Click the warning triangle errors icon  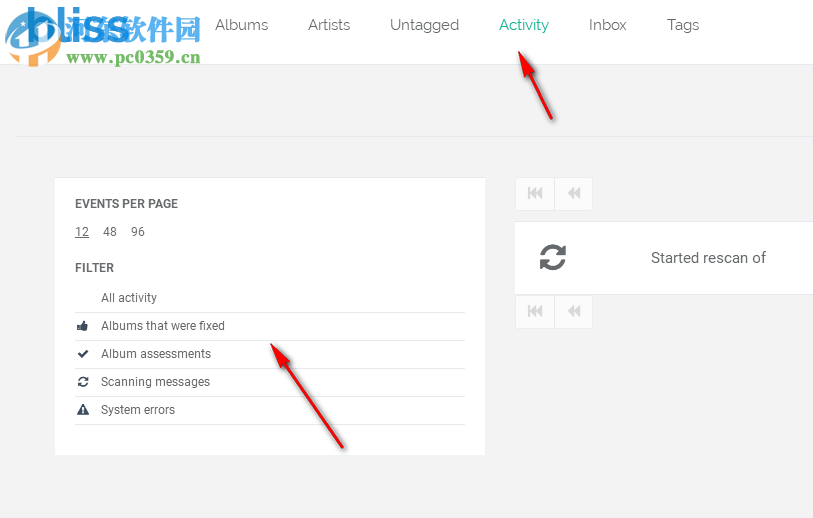click(x=82, y=410)
